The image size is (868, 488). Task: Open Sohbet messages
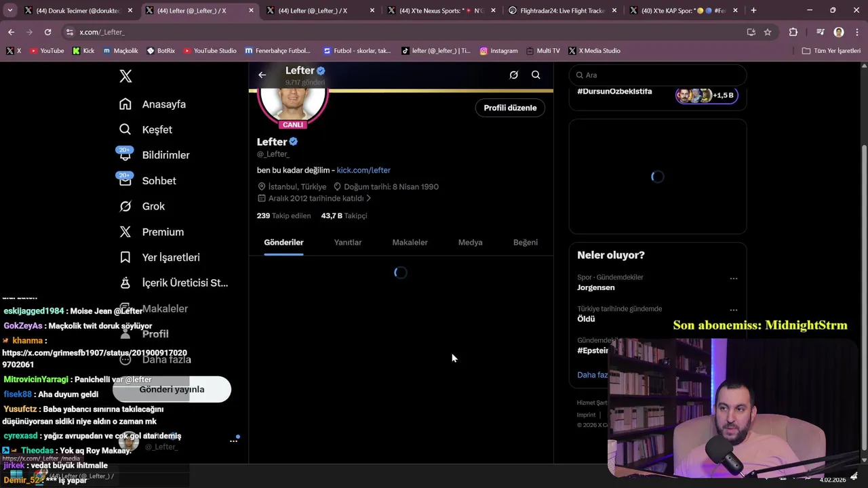(148, 181)
